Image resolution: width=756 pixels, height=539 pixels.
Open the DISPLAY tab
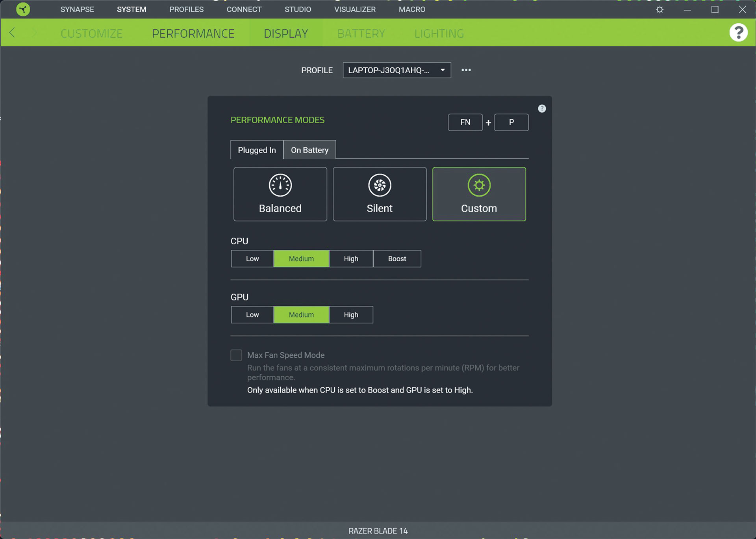pyautogui.click(x=285, y=33)
